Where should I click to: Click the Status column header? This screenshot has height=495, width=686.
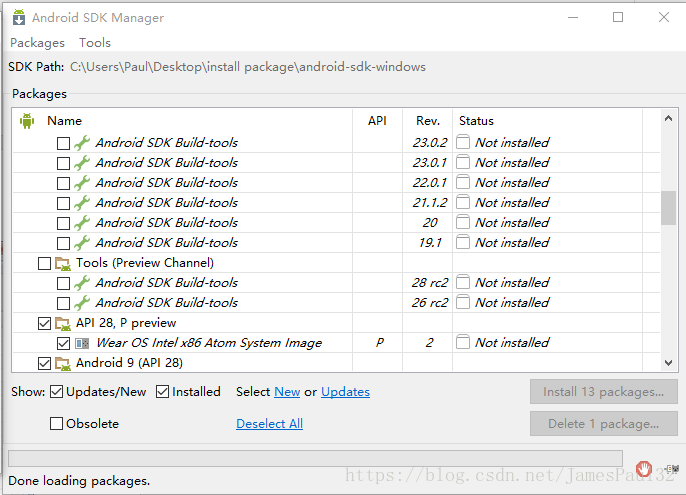tap(476, 121)
